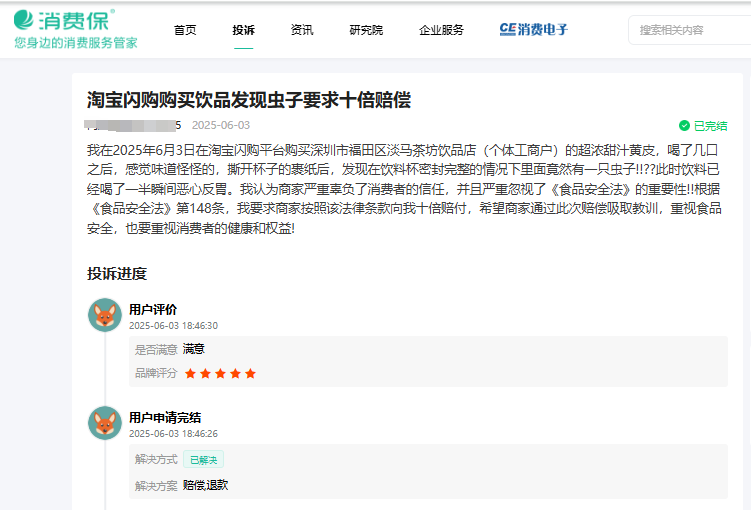Viewport: 751px width, 510px height.
Task: Click timestamp 2025-06-03 18:46:26
Action: 173,433
